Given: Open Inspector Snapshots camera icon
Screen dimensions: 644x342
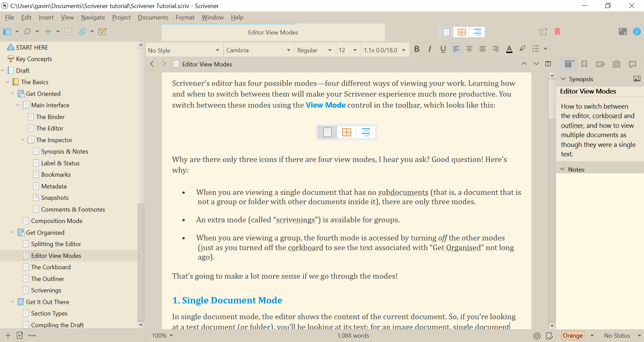Looking at the screenshot, I should tap(616, 64).
